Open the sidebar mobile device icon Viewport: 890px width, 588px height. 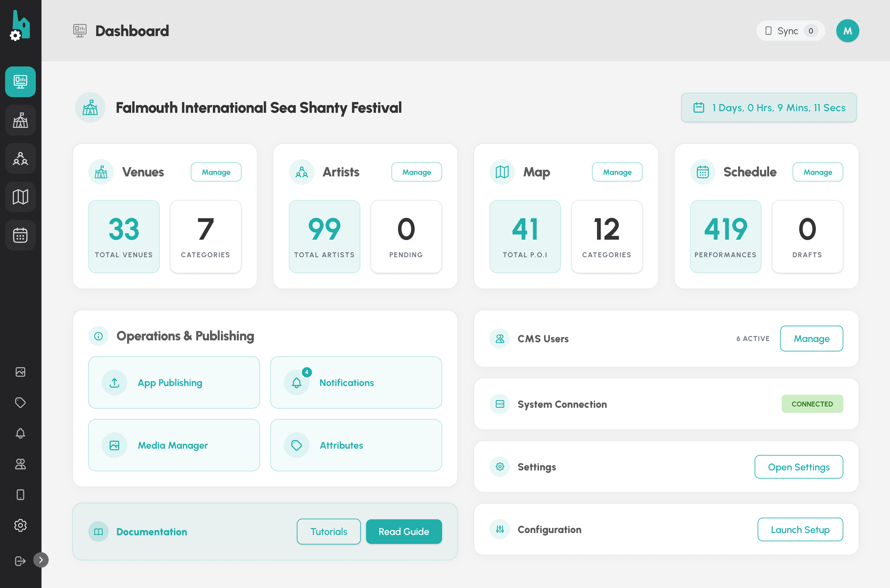20,495
